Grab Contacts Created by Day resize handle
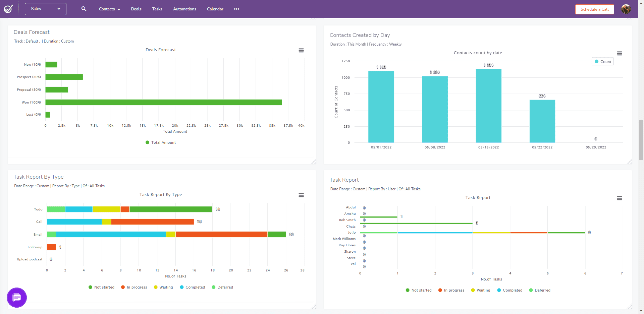Screen dimensions: 644x314 coord(630,162)
